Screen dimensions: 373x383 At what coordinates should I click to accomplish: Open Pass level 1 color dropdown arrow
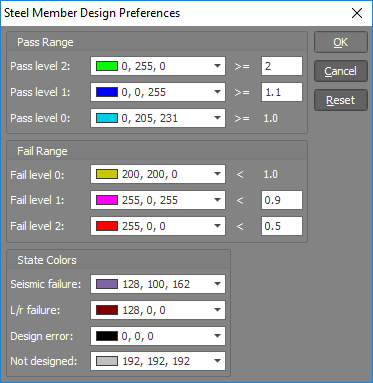coord(217,92)
